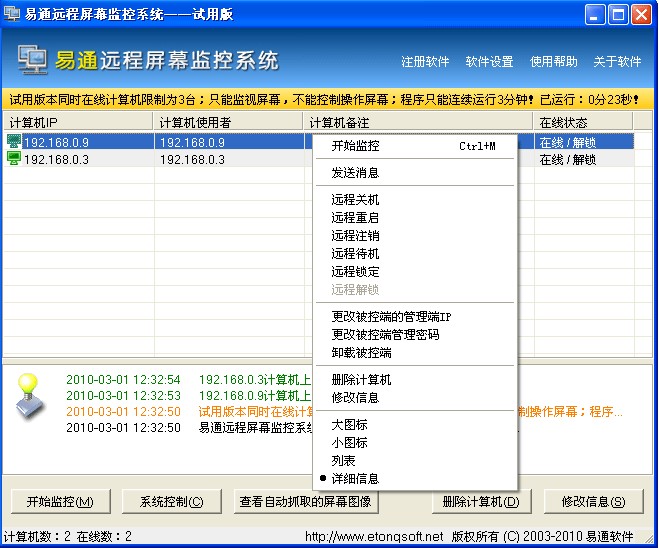Click the user cell 192.168.0.3

click(192, 160)
